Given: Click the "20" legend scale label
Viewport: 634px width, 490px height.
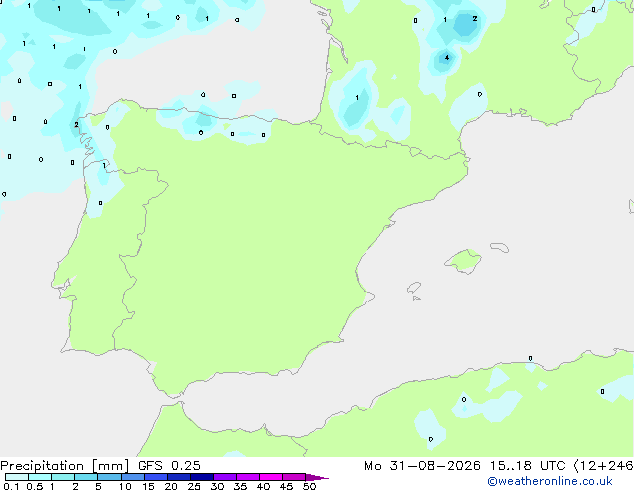Looking at the screenshot, I should 171,486.
